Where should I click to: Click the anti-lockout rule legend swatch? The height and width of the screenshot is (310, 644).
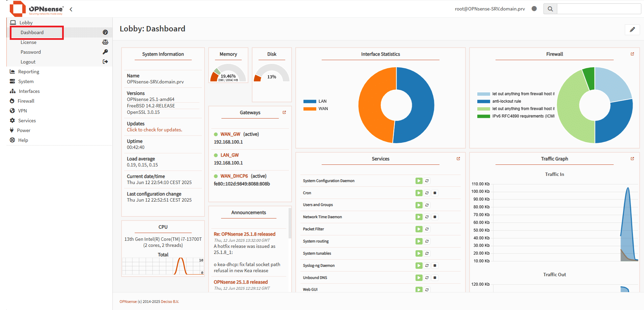[484, 101]
